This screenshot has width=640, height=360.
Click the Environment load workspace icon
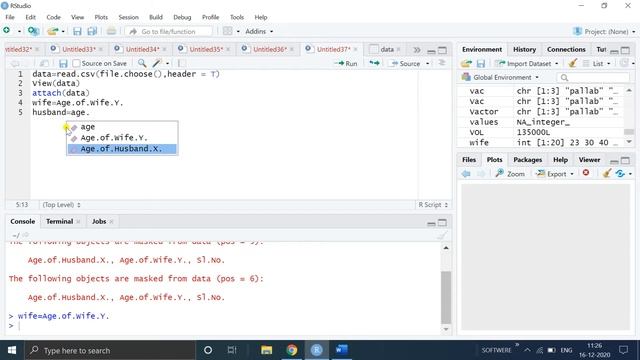[x=467, y=63]
